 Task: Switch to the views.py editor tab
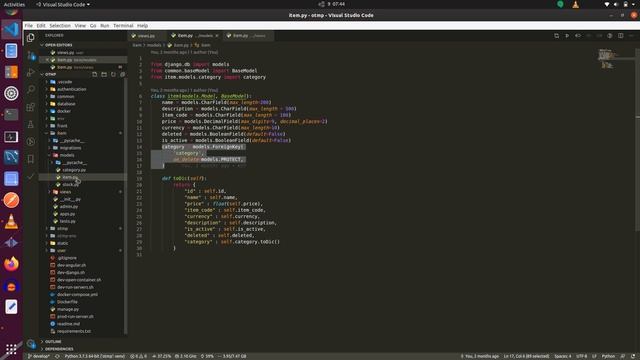(x=146, y=36)
